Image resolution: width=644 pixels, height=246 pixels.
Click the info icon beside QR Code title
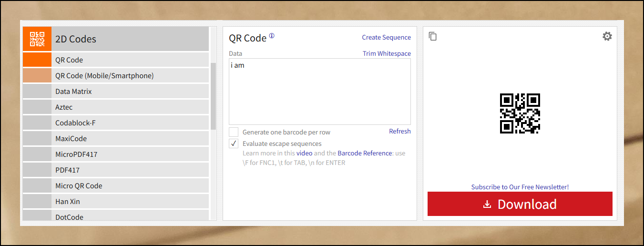coord(272,36)
